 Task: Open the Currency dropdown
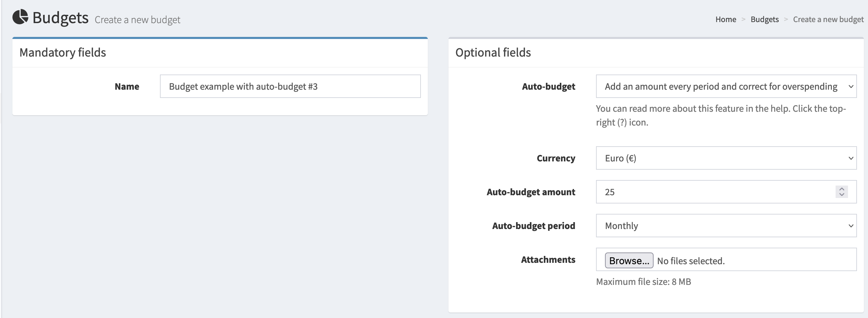(x=726, y=158)
